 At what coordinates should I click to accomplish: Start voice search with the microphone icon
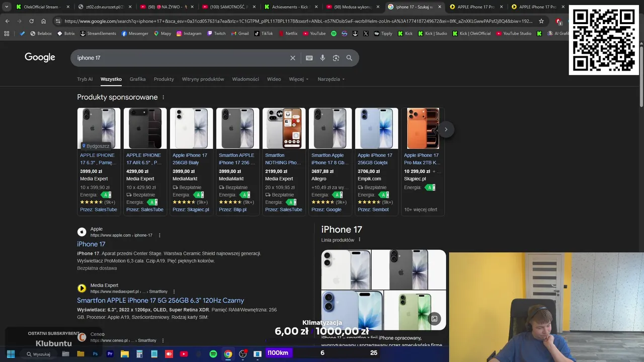click(x=323, y=58)
